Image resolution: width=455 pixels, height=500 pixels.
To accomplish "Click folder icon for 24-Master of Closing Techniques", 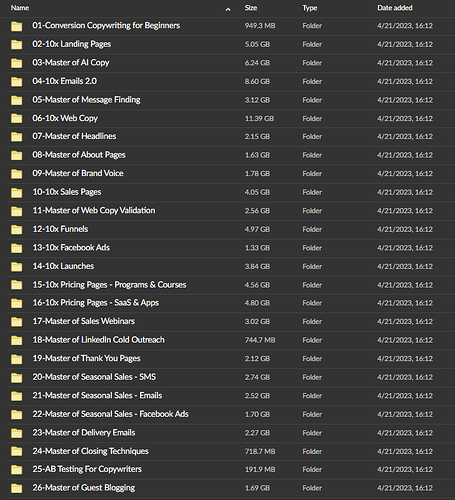I will coord(17,452).
